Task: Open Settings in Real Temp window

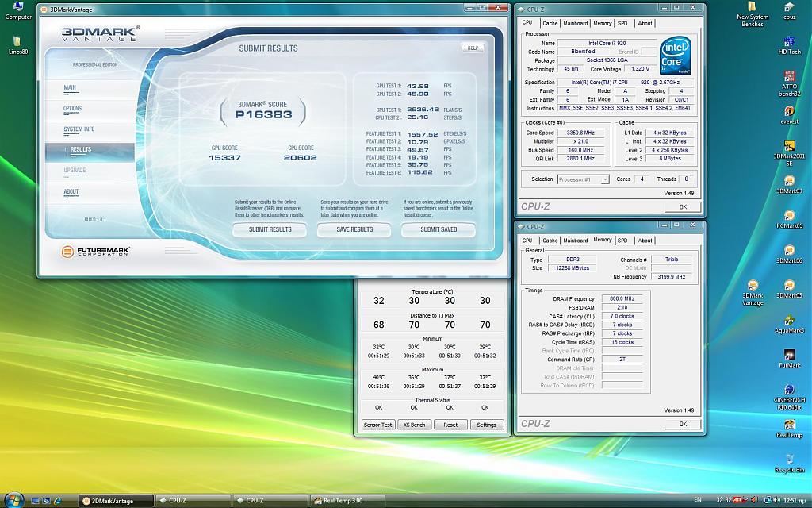Action: (x=486, y=425)
